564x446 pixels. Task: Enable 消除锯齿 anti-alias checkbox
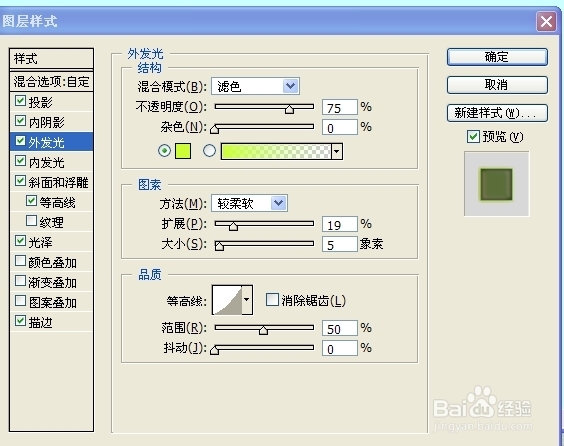tap(272, 299)
